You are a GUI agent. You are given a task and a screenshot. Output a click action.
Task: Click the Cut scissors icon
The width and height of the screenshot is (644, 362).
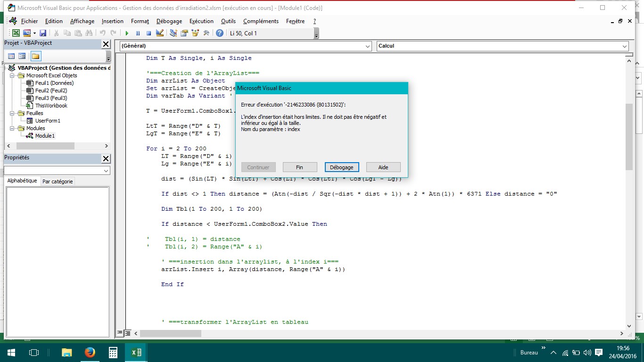[57, 33]
